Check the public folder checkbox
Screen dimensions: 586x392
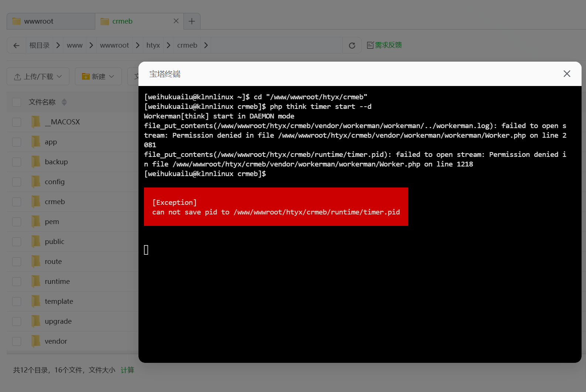point(17,242)
